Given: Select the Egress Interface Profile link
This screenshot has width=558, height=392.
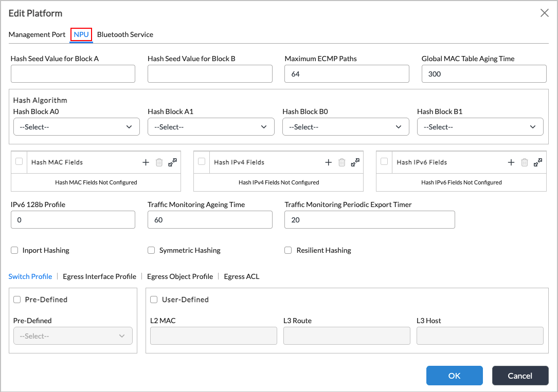Looking at the screenshot, I should (x=99, y=276).
